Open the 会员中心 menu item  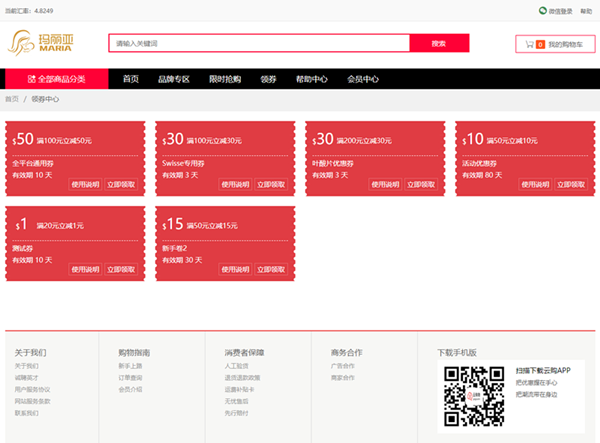pyautogui.click(x=363, y=79)
